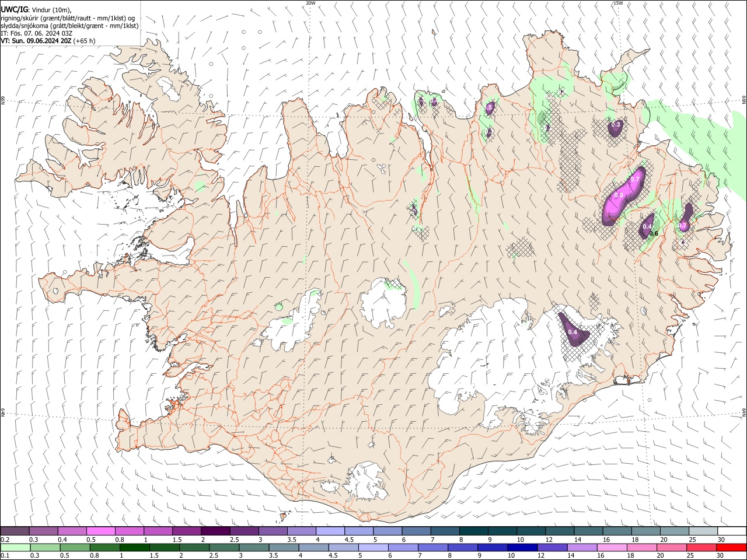Click the '0.2' label under the sleet/snow scale
Viewport: 747px width, 560px height.
click(5, 540)
